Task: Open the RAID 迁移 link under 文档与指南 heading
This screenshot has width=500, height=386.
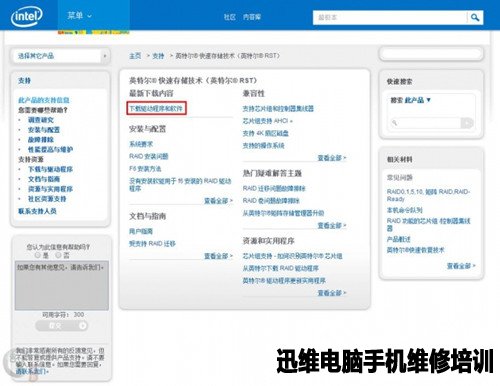Action: tap(152, 243)
